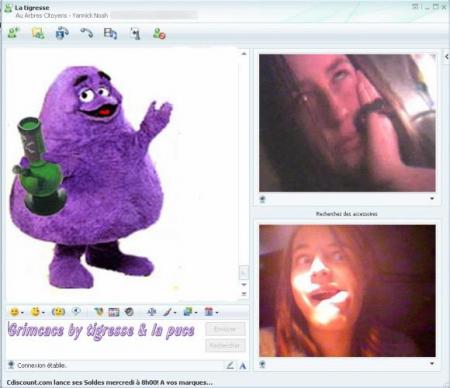Click webcam icon under upper video
Screen dimensions: 450x388
[262, 199]
